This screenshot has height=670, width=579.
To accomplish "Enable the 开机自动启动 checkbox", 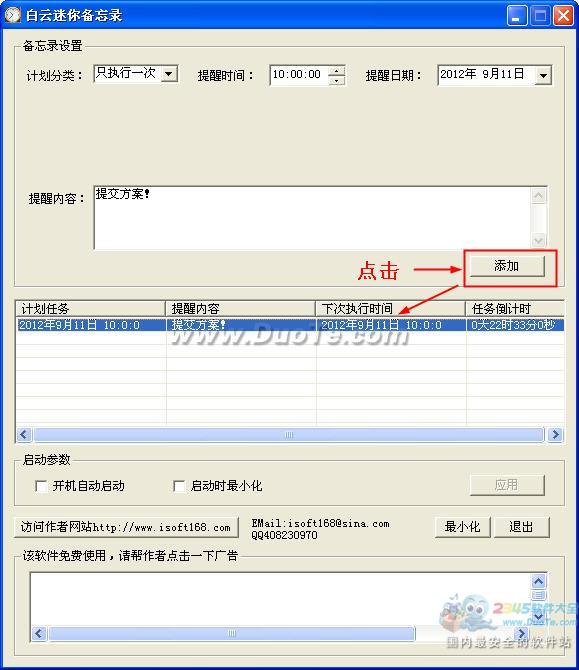I will 41,486.
